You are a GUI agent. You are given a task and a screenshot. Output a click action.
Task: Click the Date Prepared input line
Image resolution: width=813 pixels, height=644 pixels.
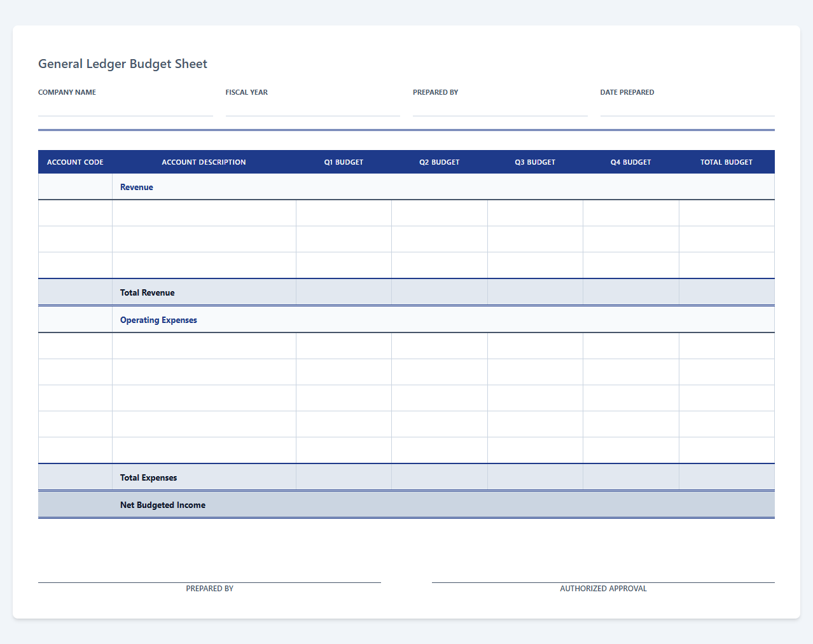687,108
